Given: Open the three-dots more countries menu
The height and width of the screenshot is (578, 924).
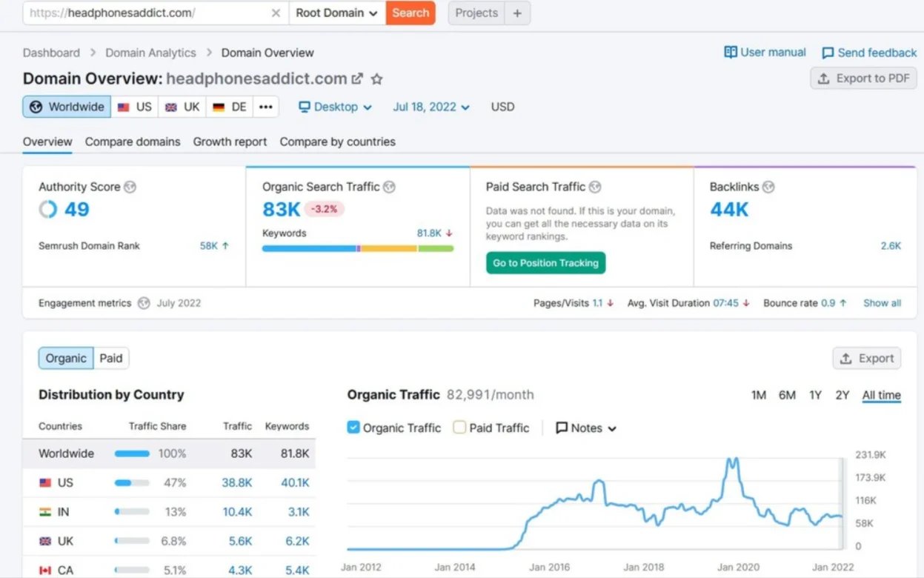Looking at the screenshot, I should pyautogui.click(x=265, y=107).
